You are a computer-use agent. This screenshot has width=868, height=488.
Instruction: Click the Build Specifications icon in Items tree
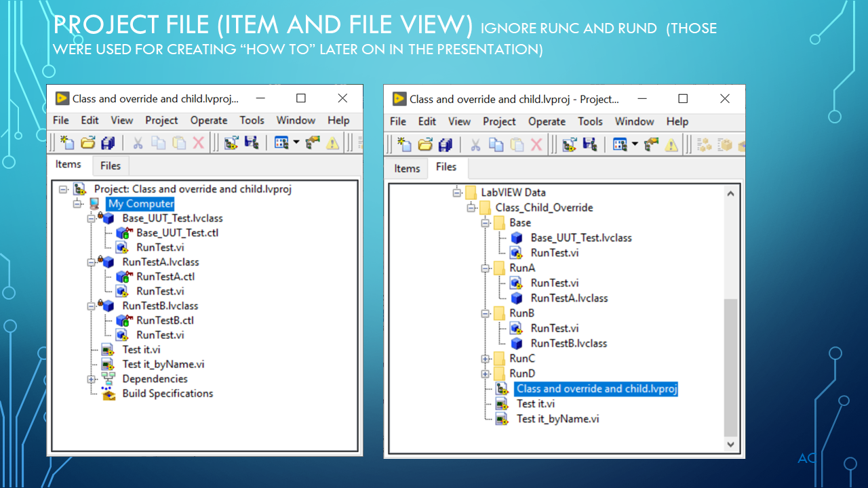[108, 393]
